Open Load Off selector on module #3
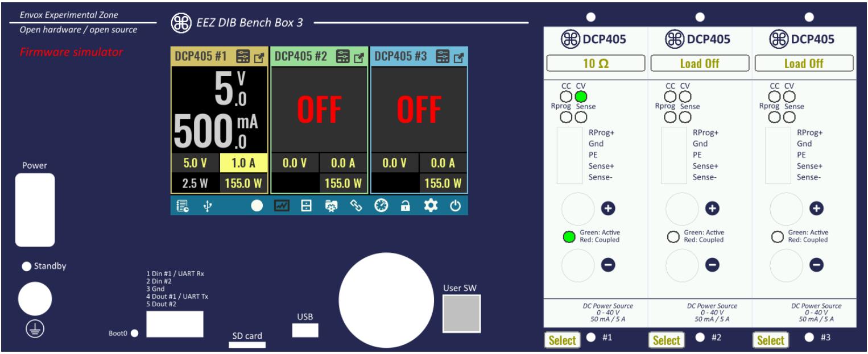Image resolution: width=868 pixels, height=354 pixels. 804,63
